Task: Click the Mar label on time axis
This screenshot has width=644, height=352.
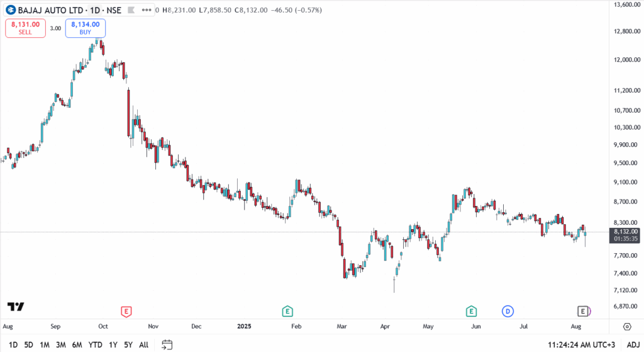Action: 341,327
